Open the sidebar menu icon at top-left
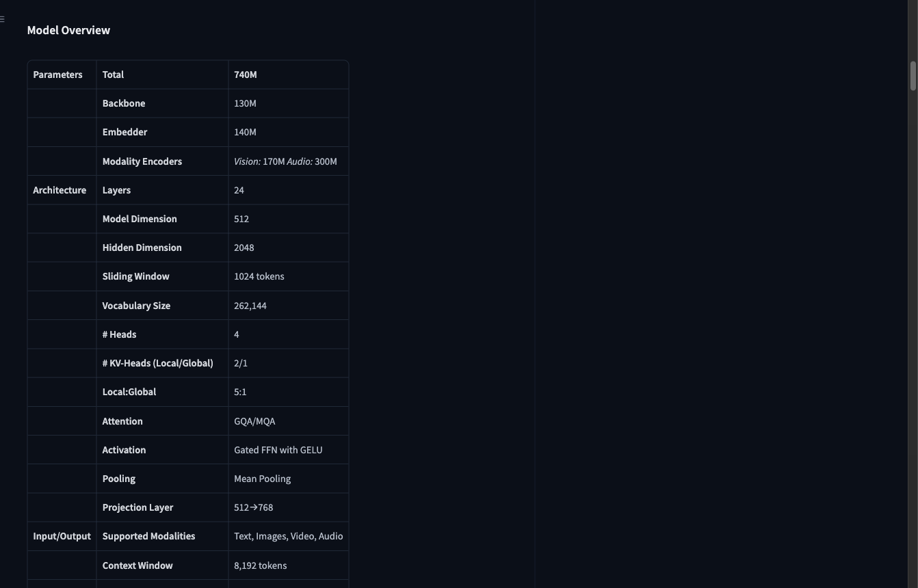This screenshot has height=588, width=918. 2,19
